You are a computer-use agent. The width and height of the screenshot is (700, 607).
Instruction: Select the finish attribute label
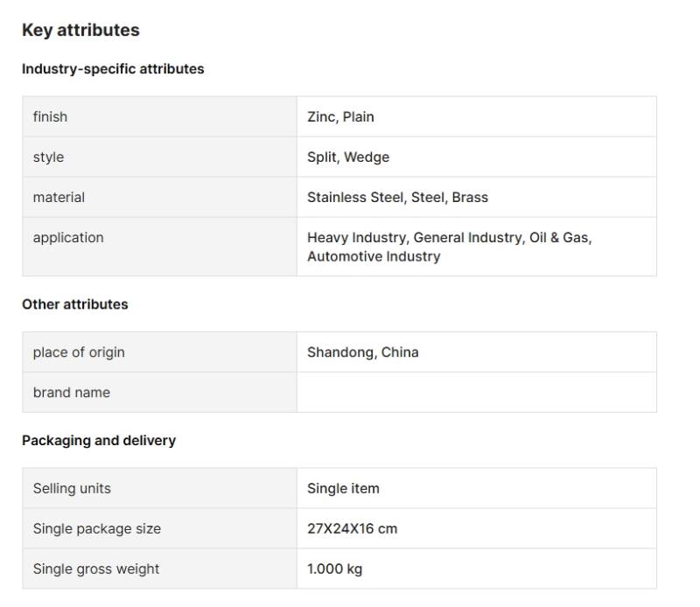[x=50, y=117]
